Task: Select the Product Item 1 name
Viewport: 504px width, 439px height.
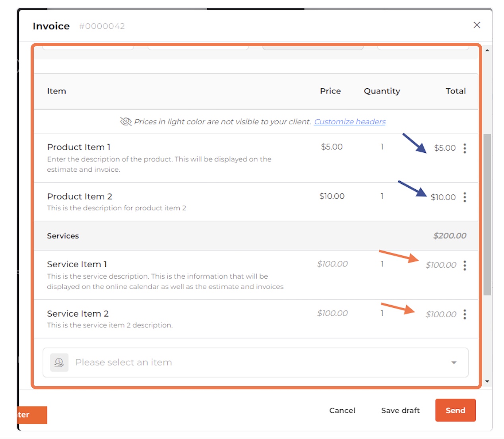Action: point(79,147)
